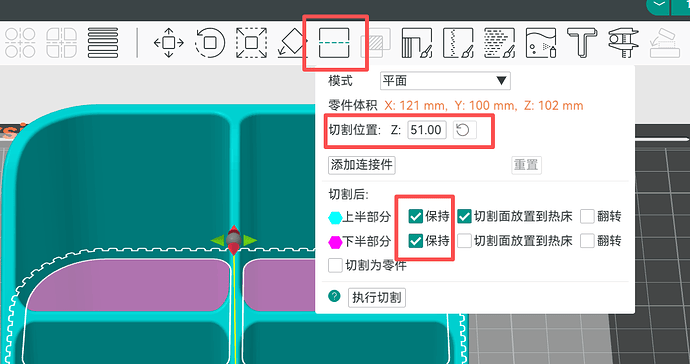
Task: Toggle 保持 for 下半部分
Action: (x=415, y=241)
